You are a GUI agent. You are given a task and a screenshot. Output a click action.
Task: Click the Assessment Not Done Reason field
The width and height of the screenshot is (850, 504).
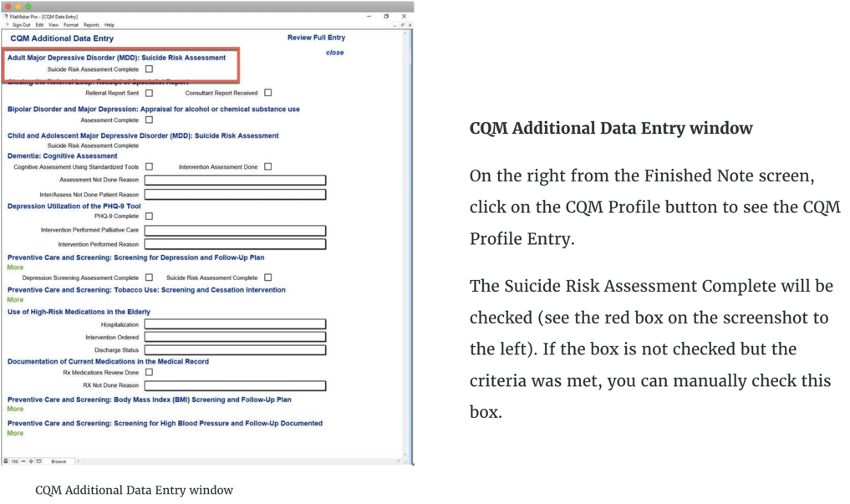pos(235,180)
